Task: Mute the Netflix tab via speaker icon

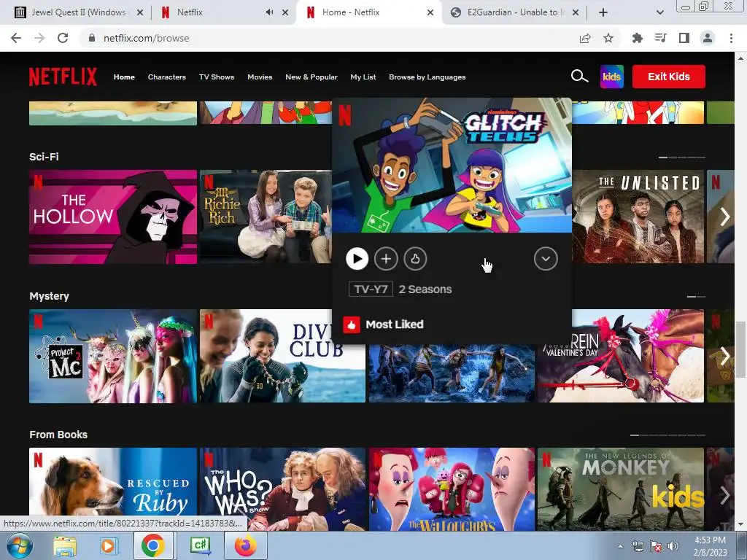Action: click(269, 12)
